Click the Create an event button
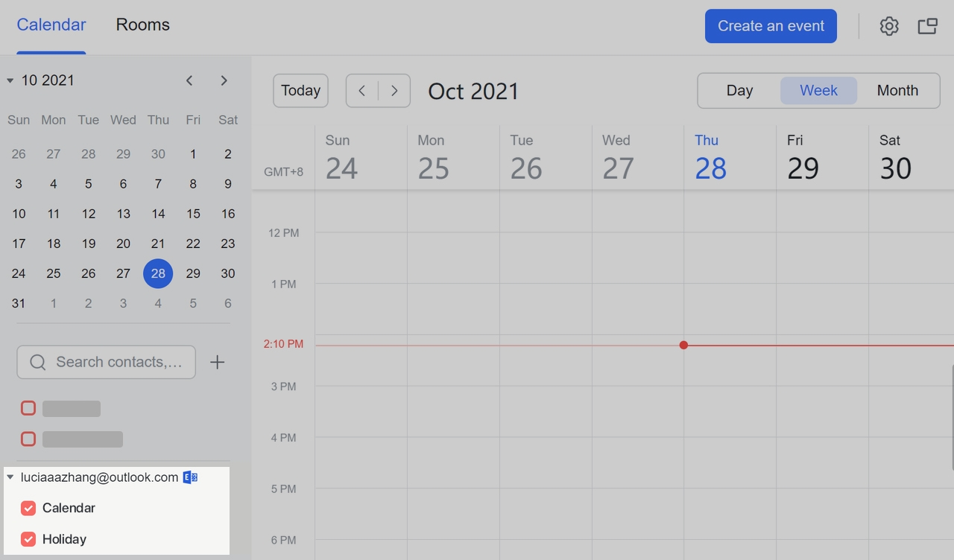The image size is (954, 560). [771, 25]
